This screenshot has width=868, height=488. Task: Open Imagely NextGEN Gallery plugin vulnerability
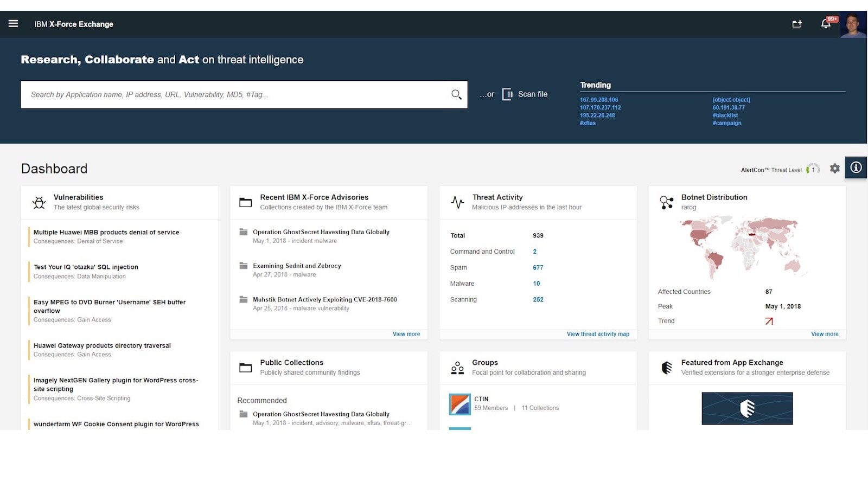pyautogui.click(x=116, y=384)
